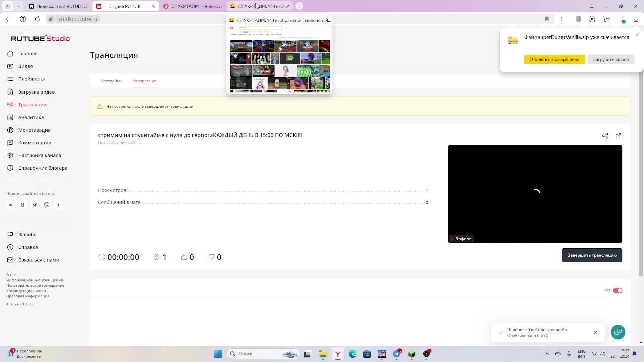This screenshot has height=362, width=644.
Task: Expand Показать описание
Action: pos(119,143)
